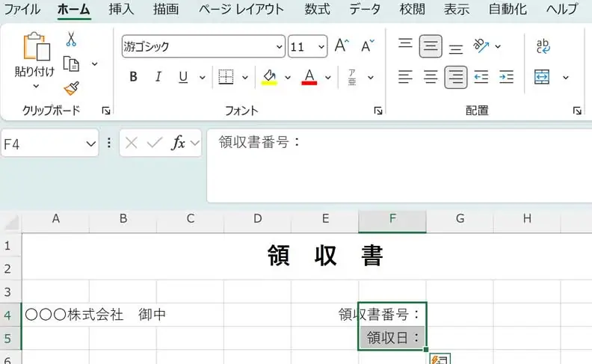Click the Paste clipboard icon

click(36, 46)
